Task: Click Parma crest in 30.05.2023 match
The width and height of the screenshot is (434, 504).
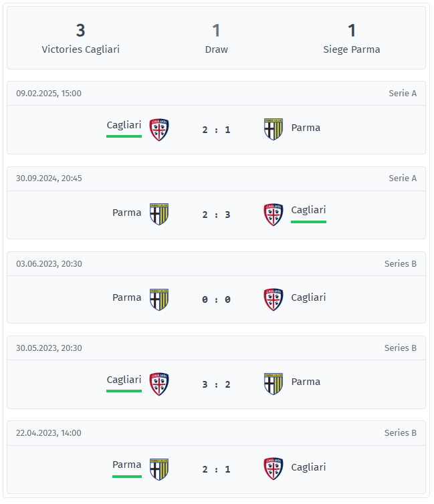Action: [x=274, y=384]
